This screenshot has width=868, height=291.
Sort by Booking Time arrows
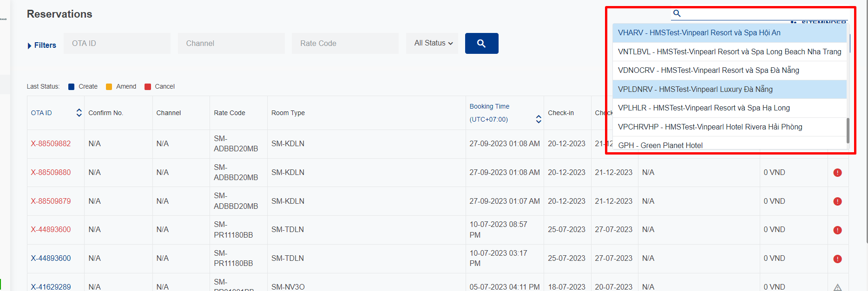pyautogui.click(x=538, y=119)
